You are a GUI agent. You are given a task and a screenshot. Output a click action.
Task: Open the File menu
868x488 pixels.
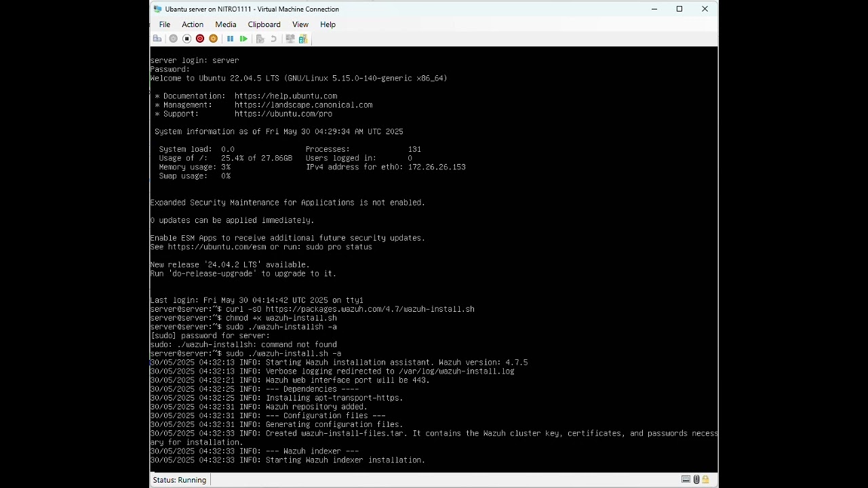[165, 24]
